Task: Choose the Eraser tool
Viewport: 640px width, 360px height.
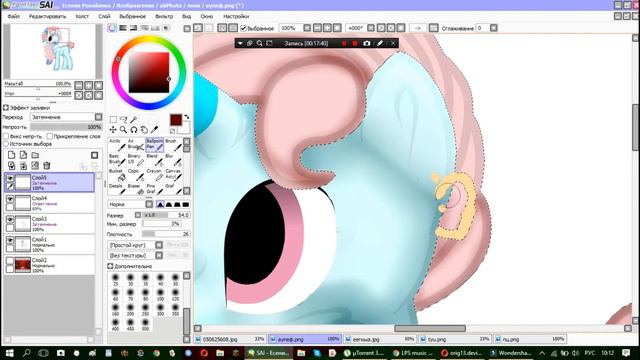Action: click(136, 189)
